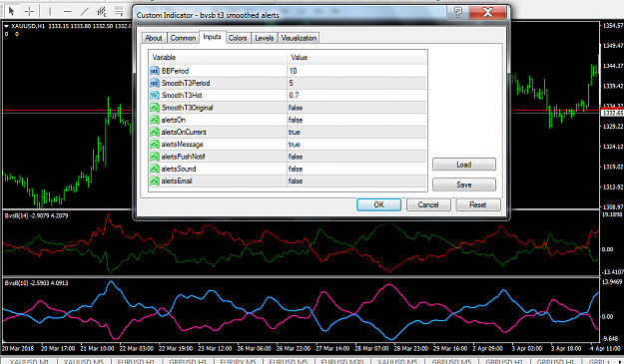Select the crosshair tool

click(x=29, y=11)
